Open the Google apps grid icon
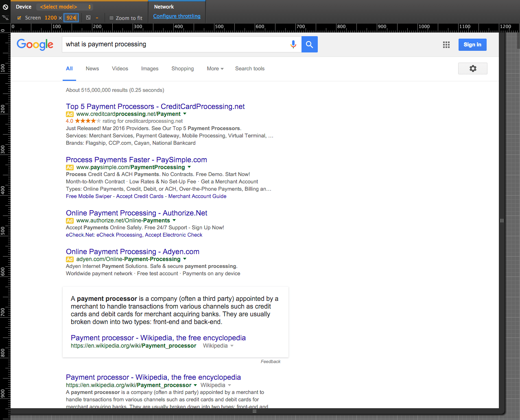The height and width of the screenshot is (420, 520). [446, 45]
